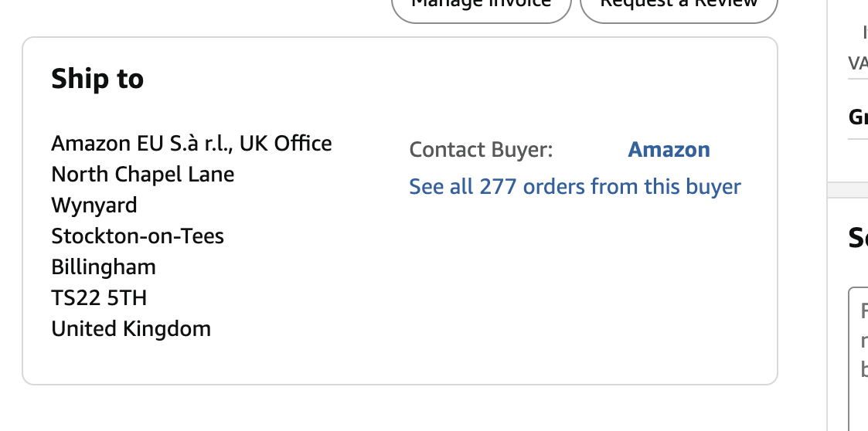Select the Wynyard address line

[x=94, y=205]
